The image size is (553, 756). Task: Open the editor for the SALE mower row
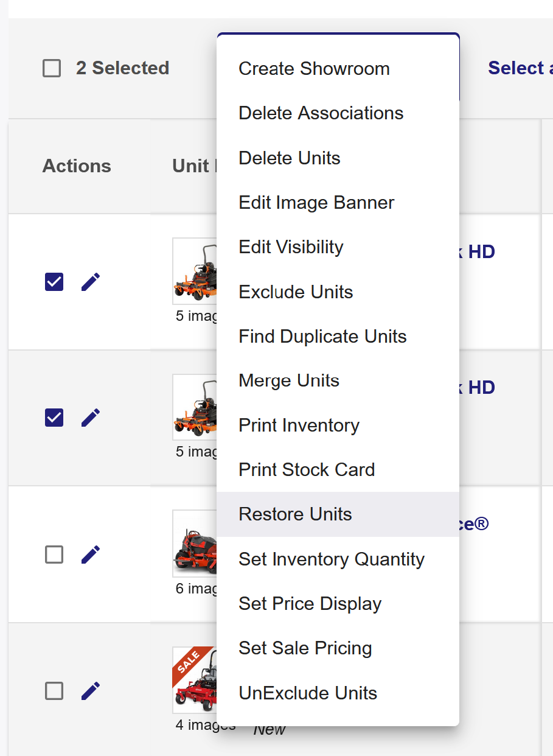pyautogui.click(x=91, y=691)
